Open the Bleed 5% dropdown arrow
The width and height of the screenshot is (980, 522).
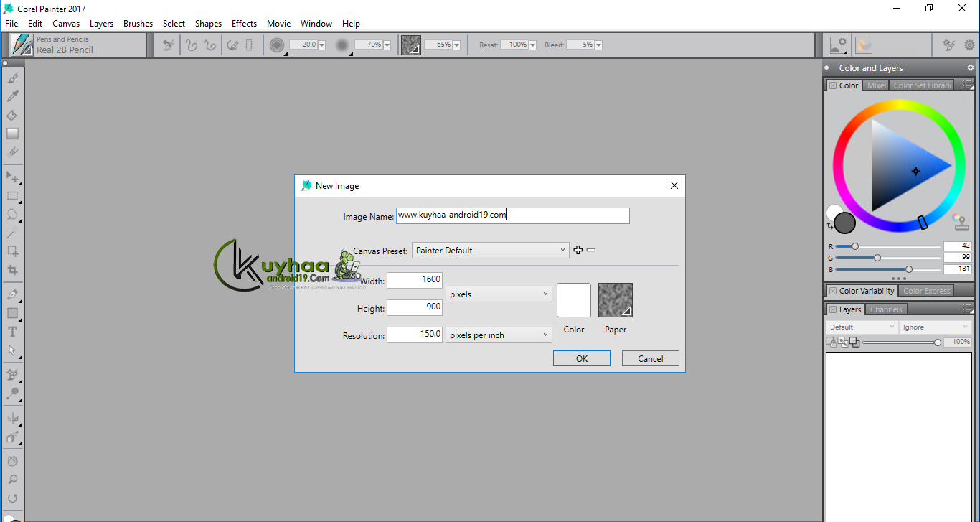click(598, 45)
